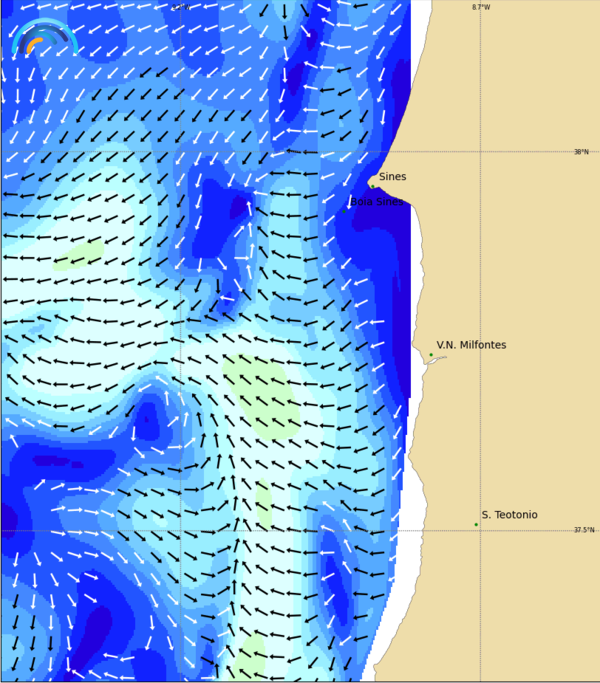This screenshot has height=683, width=600.
Task: Click the pale green patch left of Milfontes
Action: pos(262,390)
